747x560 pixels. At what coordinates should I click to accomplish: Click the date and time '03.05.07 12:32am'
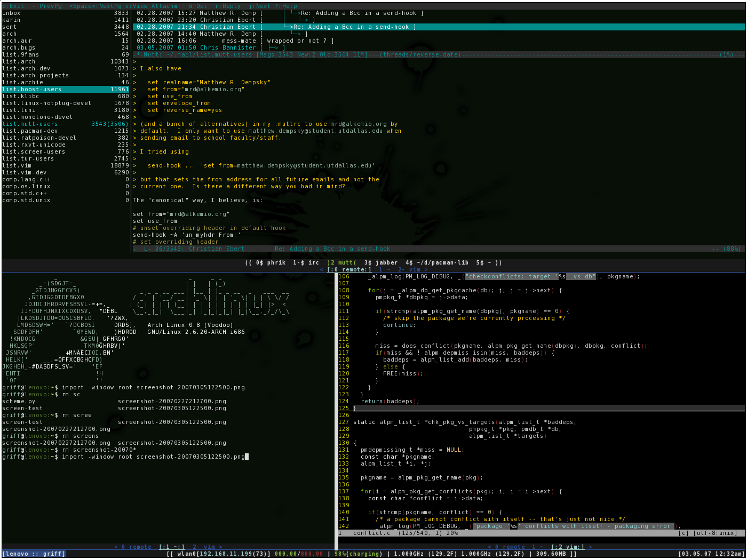711,554
